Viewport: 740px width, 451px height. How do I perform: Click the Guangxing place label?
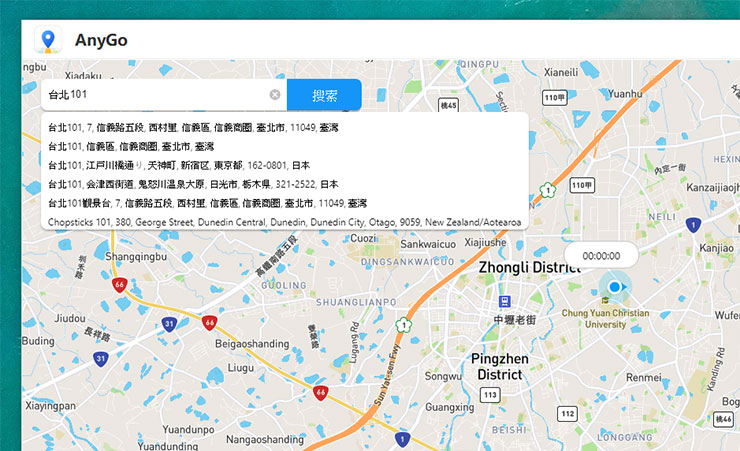point(450,407)
